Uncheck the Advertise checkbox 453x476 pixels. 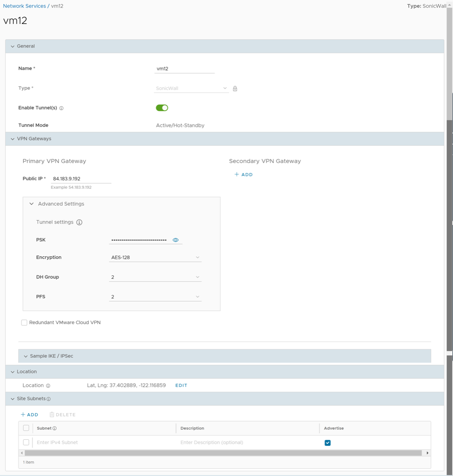pos(328,443)
